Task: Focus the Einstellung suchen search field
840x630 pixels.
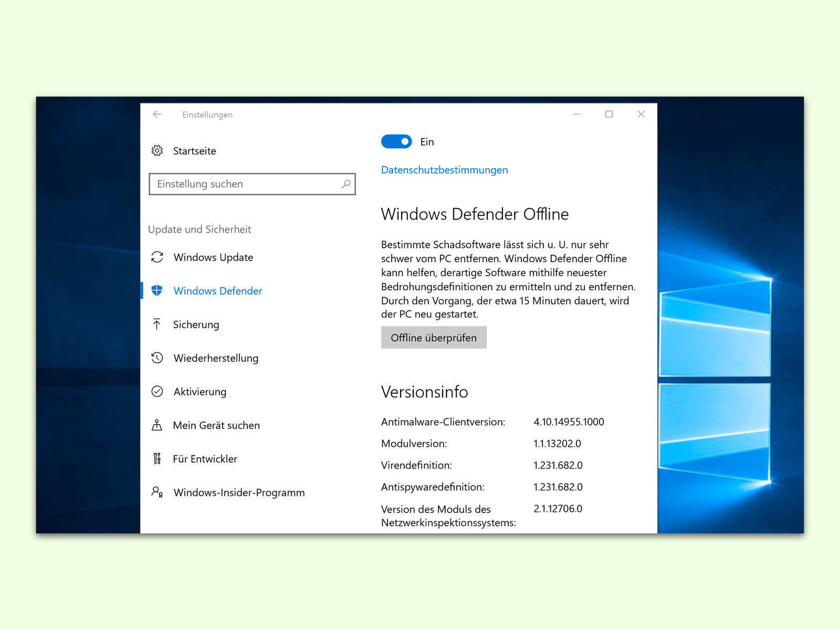Action: point(252,184)
